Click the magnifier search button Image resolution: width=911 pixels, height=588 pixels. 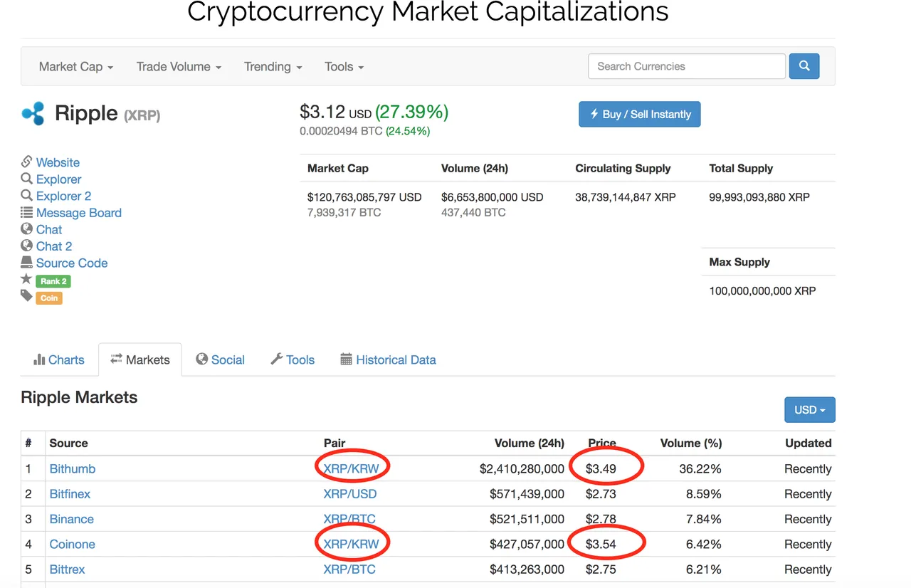click(x=804, y=66)
